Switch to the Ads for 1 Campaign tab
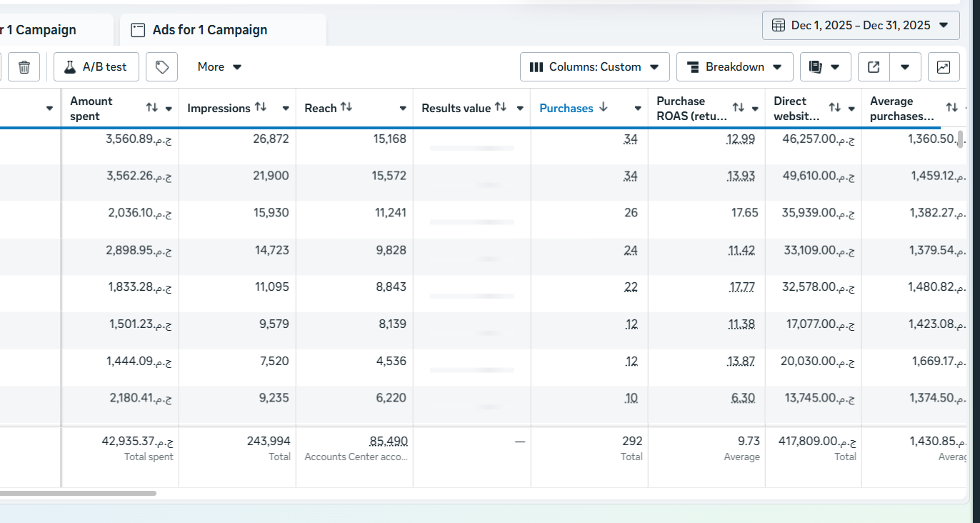 209,30
